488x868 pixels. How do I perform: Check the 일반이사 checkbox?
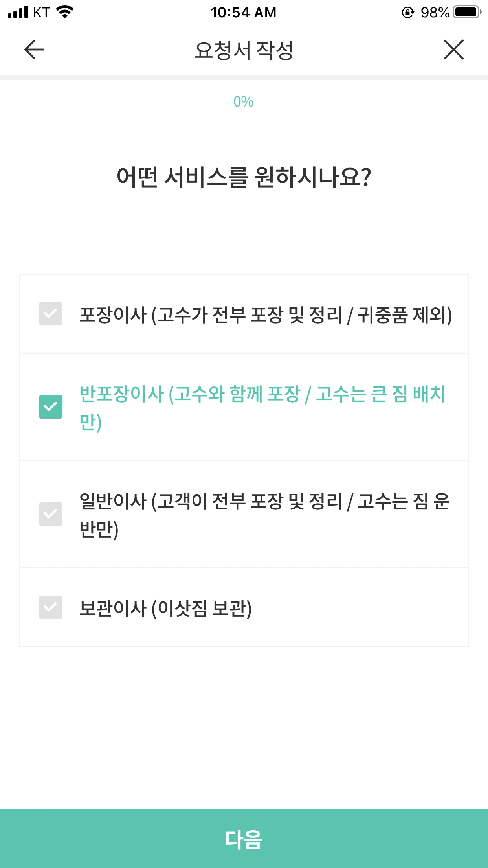(x=51, y=514)
